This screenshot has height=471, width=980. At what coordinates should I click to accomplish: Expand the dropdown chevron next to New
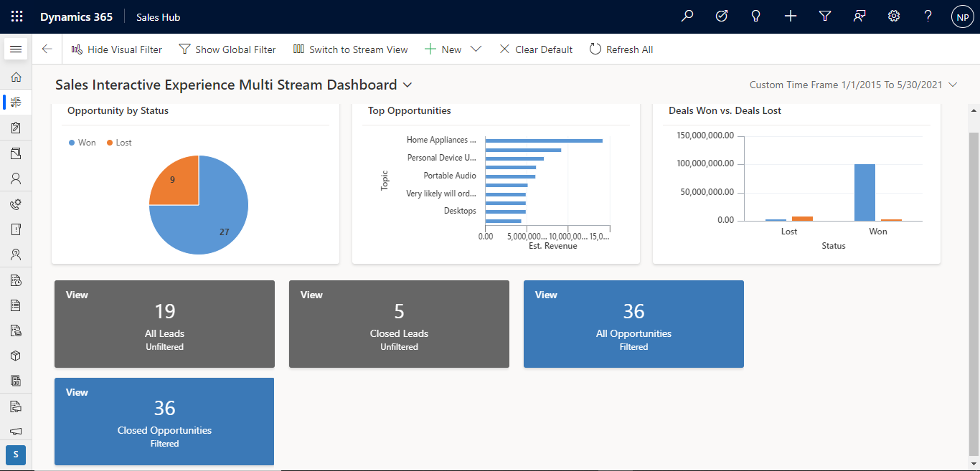[476, 49]
